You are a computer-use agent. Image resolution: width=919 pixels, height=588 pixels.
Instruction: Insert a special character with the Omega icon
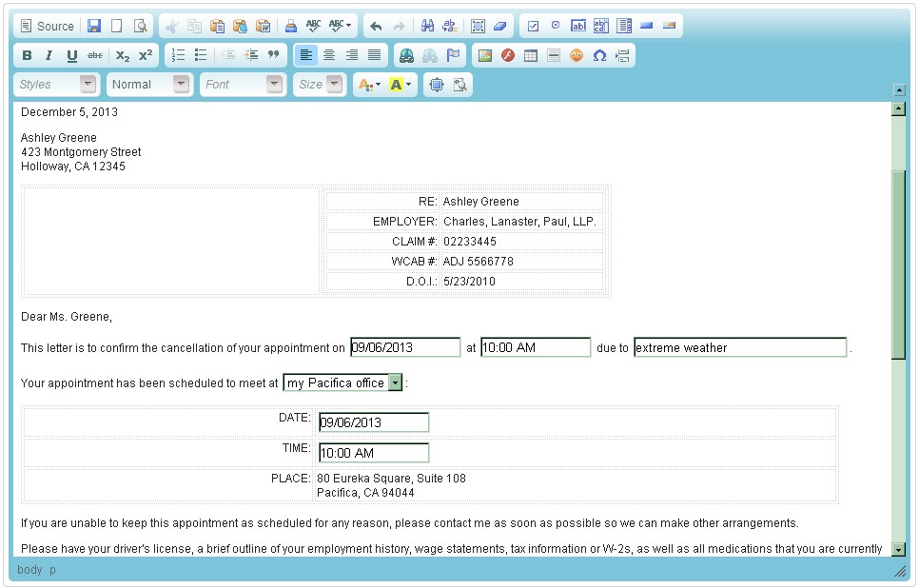pyautogui.click(x=599, y=56)
